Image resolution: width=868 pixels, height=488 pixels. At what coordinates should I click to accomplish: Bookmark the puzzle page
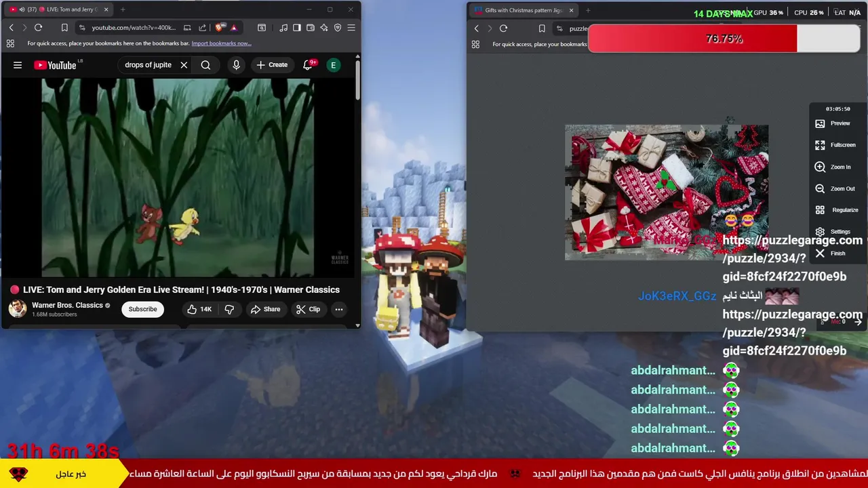[542, 28]
